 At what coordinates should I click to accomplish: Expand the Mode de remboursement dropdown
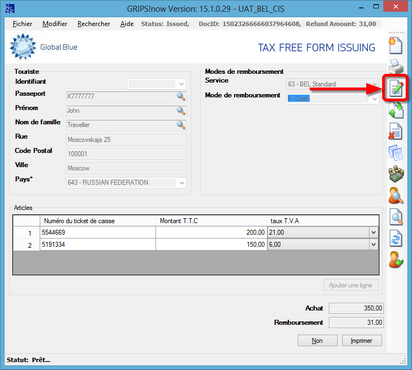click(375, 99)
